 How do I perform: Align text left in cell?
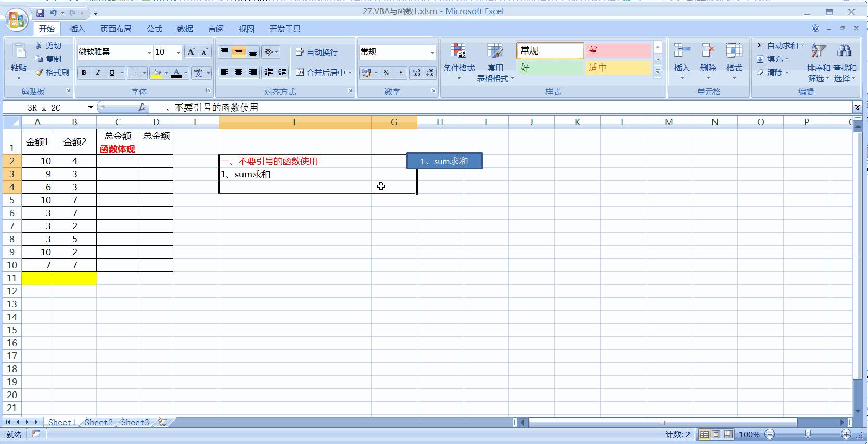[x=225, y=72]
